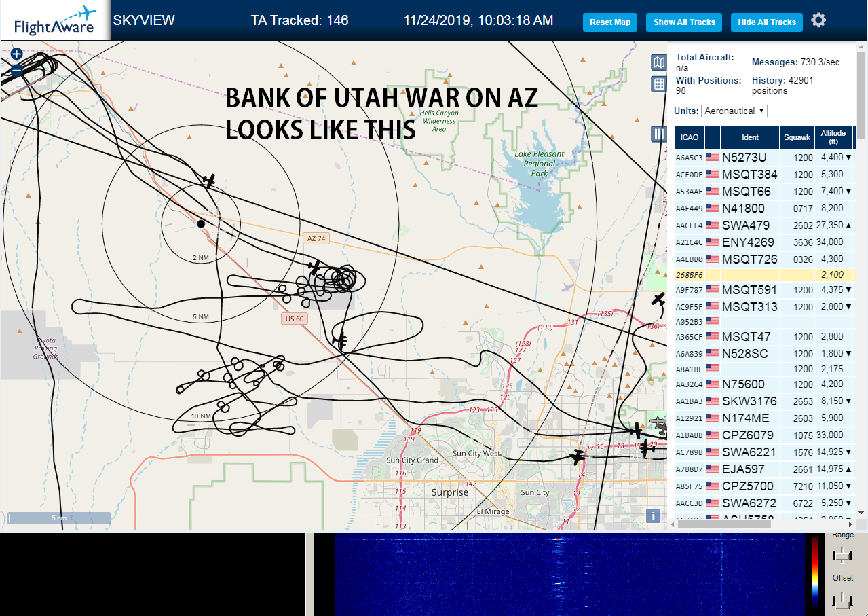Zoom in the map with plus button
The width and height of the screenshot is (868, 616).
(x=17, y=54)
